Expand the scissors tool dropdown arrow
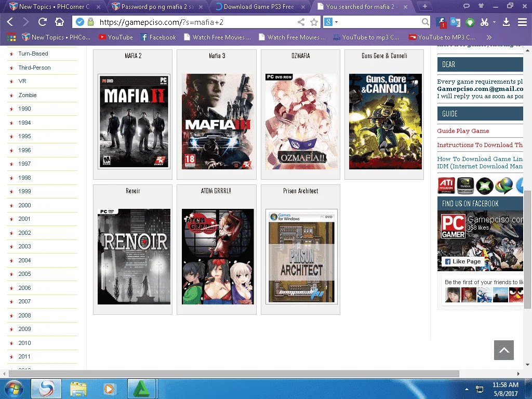This screenshot has height=399, width=532. click(x=494, y=22)
